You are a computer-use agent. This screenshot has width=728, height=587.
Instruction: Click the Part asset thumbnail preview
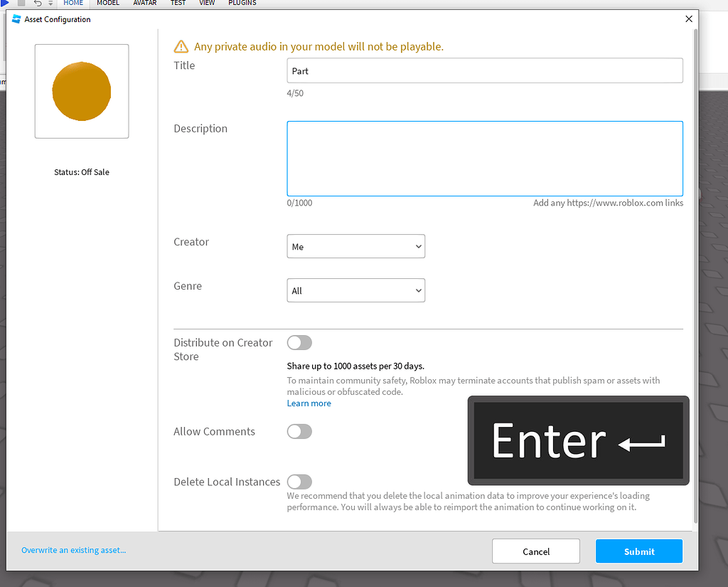click(81, 91)
